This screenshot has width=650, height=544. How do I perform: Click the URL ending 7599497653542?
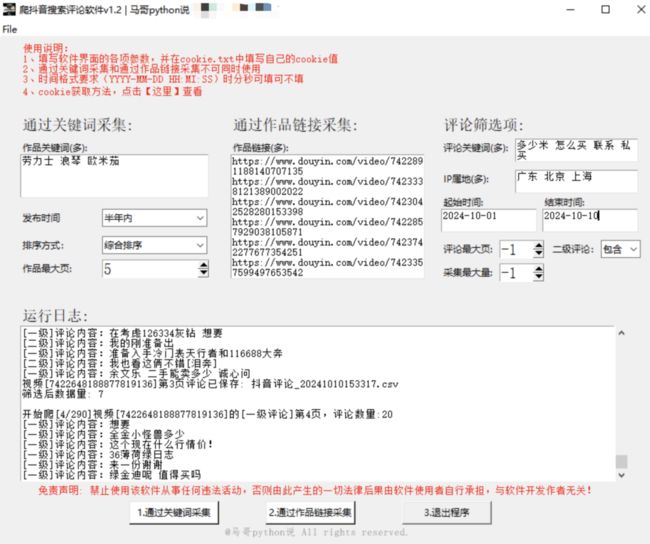[x=327, y=267]
